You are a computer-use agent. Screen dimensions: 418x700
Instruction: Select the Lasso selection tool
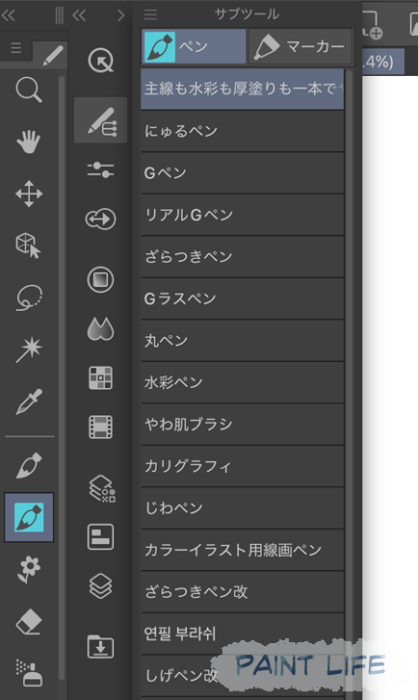pos(29,297)
